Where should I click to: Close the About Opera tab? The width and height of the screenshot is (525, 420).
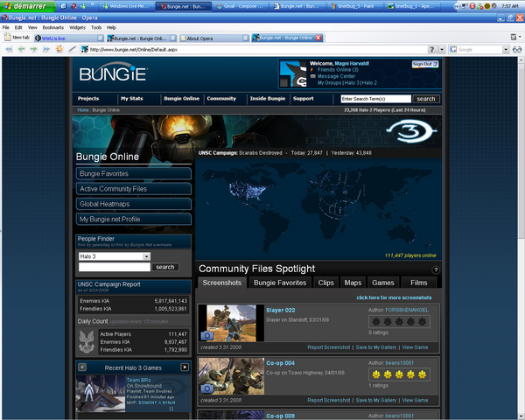[x=245, y=38]
